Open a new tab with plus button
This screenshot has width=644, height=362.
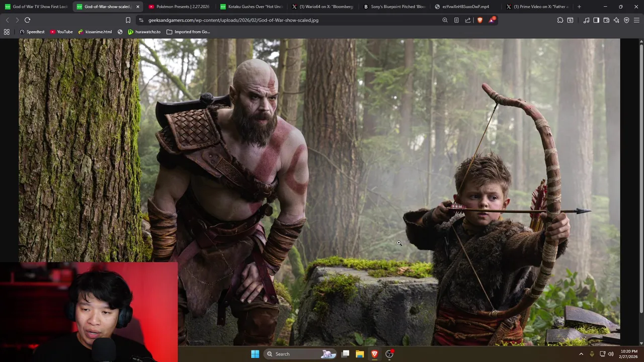pos(579,7)
